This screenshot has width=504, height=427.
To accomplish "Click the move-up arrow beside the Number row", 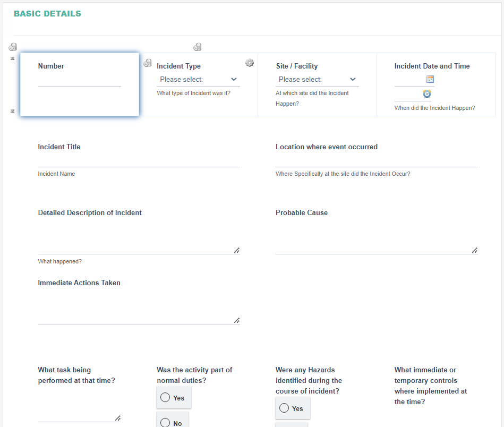I will pyautogui.click(x=13, y=58).
